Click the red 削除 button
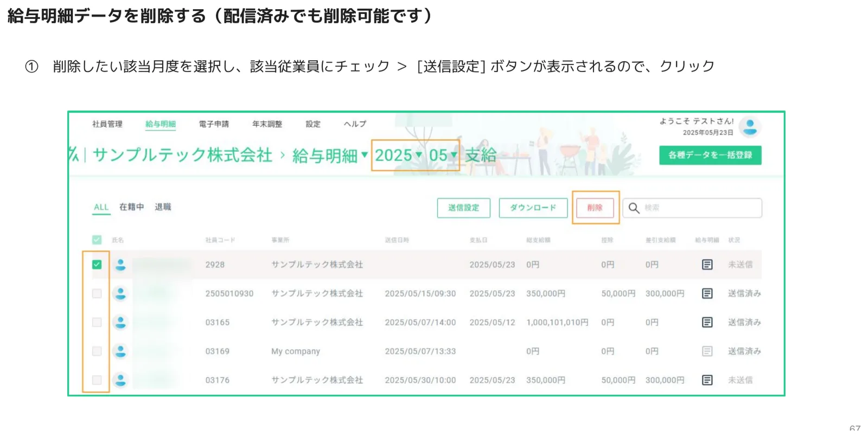The height and width of the screenshot is (438, 868). pos(595,208)
